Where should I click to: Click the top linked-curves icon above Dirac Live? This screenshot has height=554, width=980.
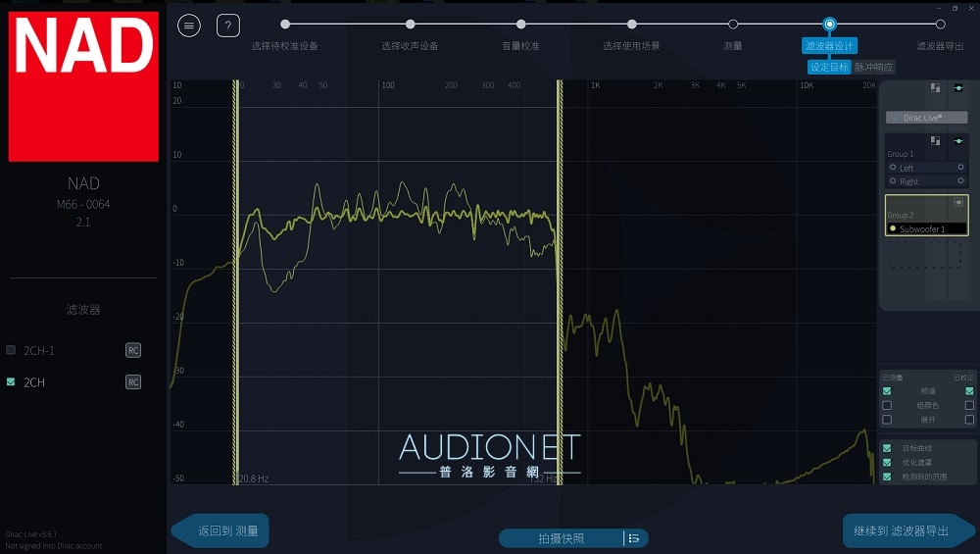coord(958,88)
